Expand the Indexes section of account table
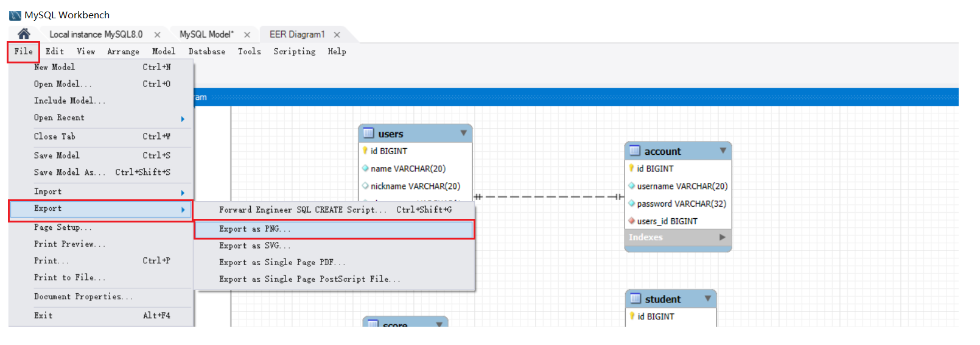The width and height of the screenshot is (980, 345). click(x=723, y=237)
